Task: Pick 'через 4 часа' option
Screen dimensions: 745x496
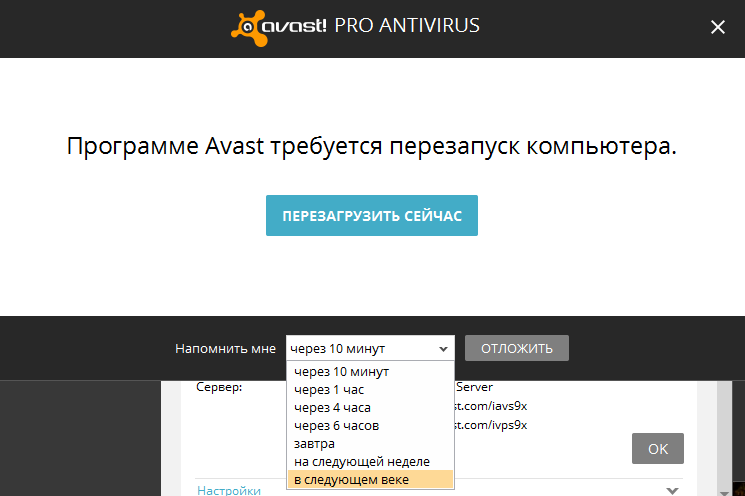Action: point(370,408)
